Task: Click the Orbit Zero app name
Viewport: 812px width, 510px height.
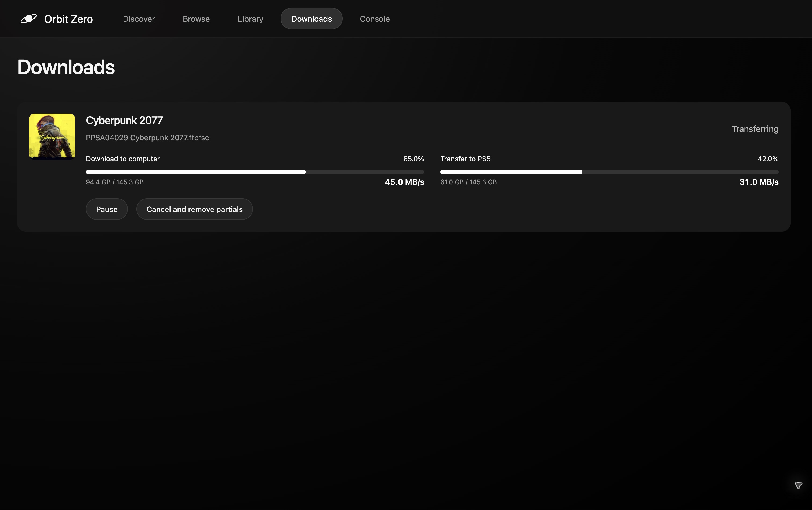Action: click(x=68, y=19)
